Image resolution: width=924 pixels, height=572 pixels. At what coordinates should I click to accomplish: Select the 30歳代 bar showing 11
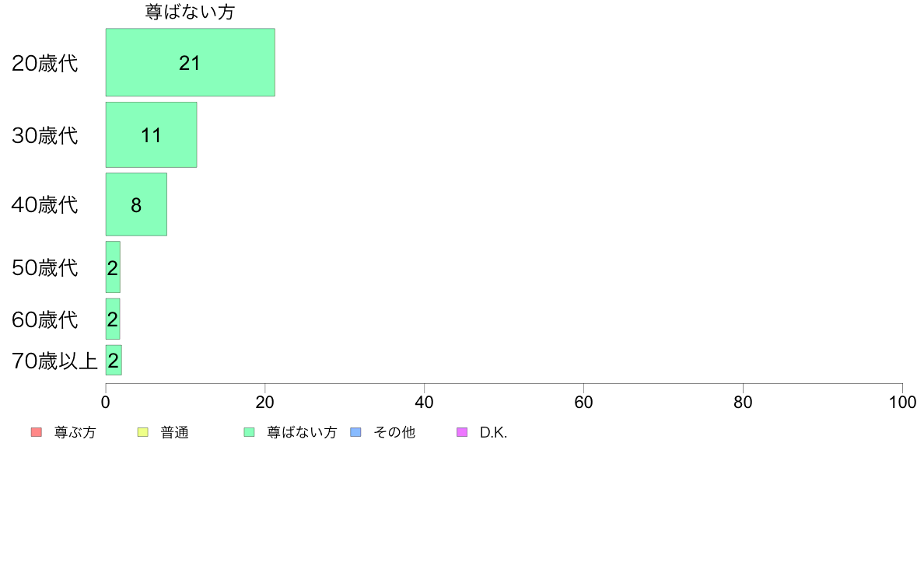point(152,135)
